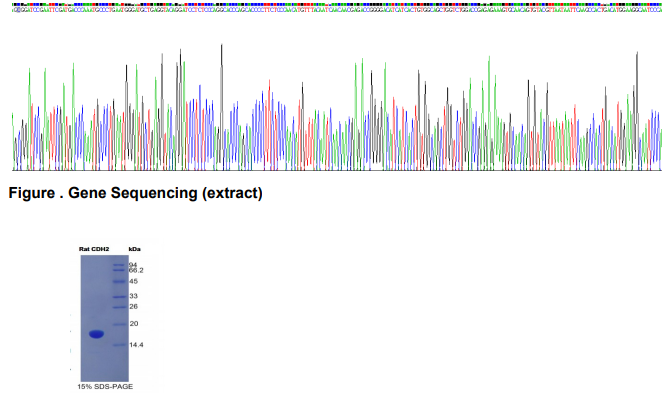Select the 45 kDa marker label
The image size is (665, 397).
coord(134,281)
